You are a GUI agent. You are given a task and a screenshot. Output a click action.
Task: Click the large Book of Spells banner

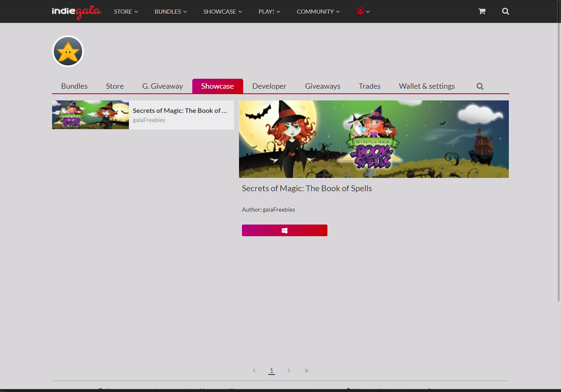pos(374,139)
